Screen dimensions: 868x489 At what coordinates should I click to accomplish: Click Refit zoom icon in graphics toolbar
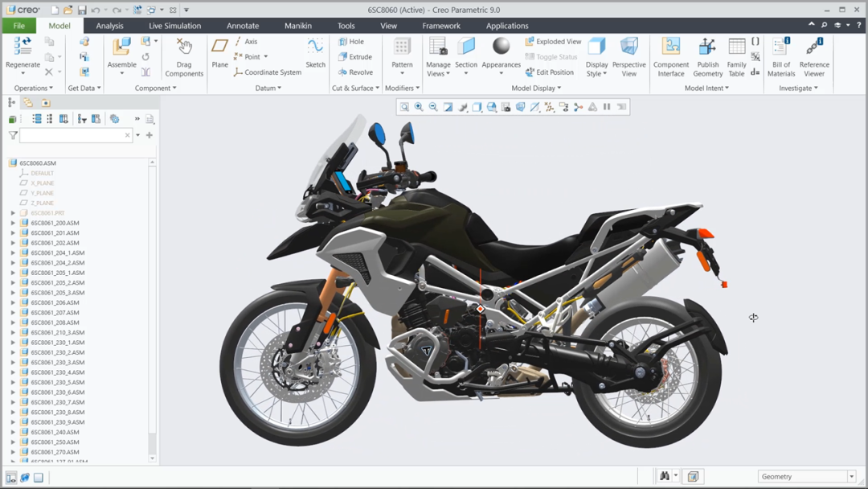click(404, 107)
